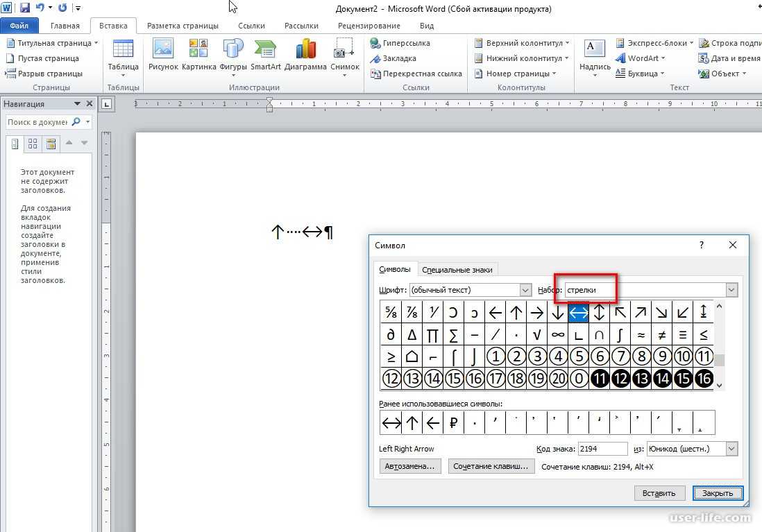The width and height of the screenshot is (762, 532).
Task: Open Буквица drop cap dropdown
Action: (x=640, y=74)
